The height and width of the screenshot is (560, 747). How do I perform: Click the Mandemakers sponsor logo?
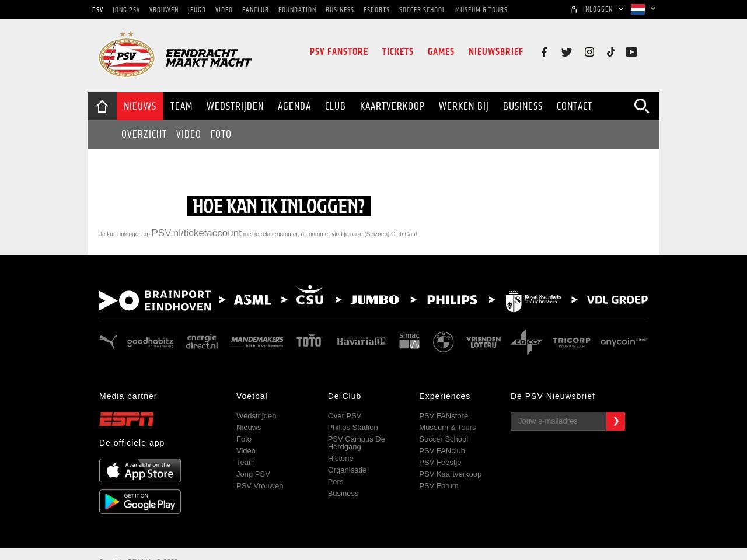257,342
